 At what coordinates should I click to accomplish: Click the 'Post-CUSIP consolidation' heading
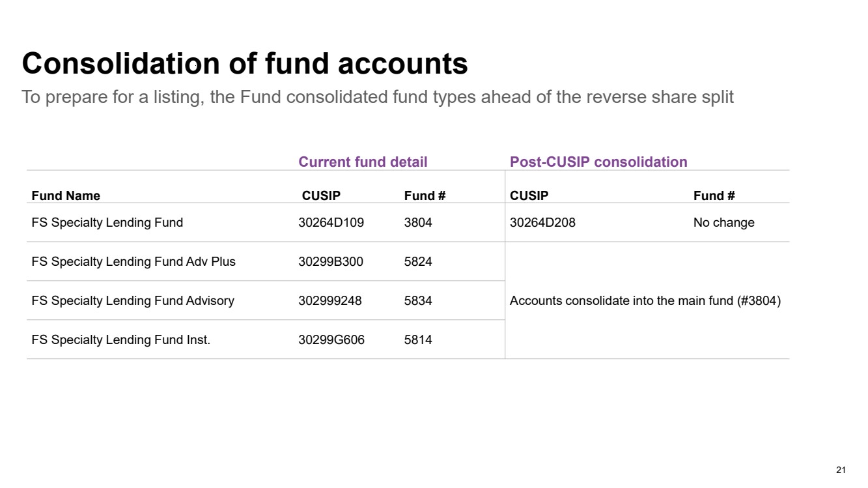(598, 162)
